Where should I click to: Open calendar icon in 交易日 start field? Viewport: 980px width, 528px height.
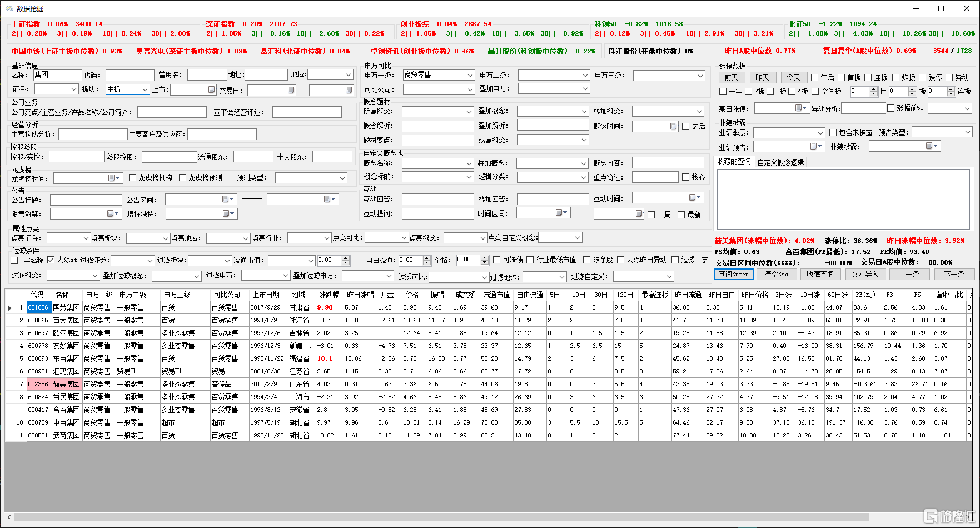(291, 90)
